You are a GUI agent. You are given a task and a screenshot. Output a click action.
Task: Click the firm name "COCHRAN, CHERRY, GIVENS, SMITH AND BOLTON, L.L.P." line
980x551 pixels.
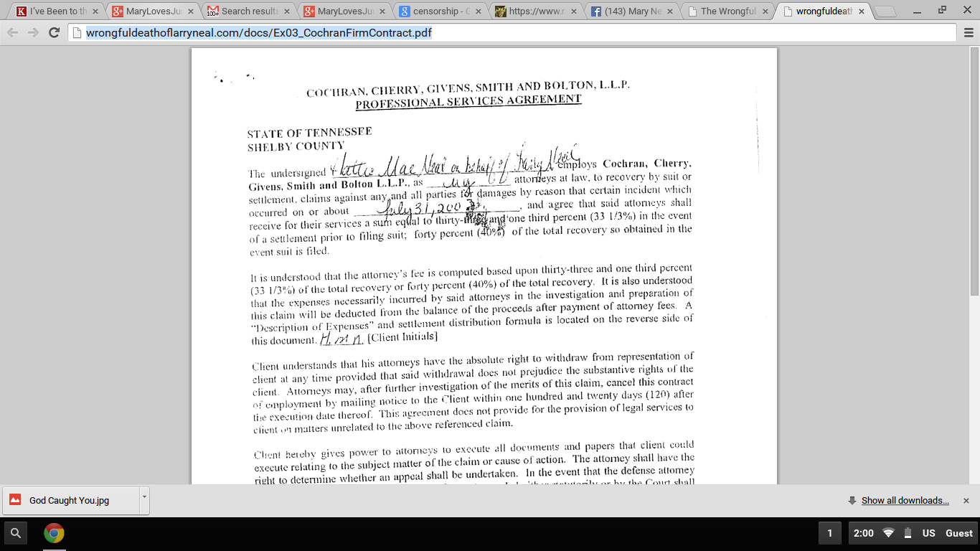[x=468, y=89]
